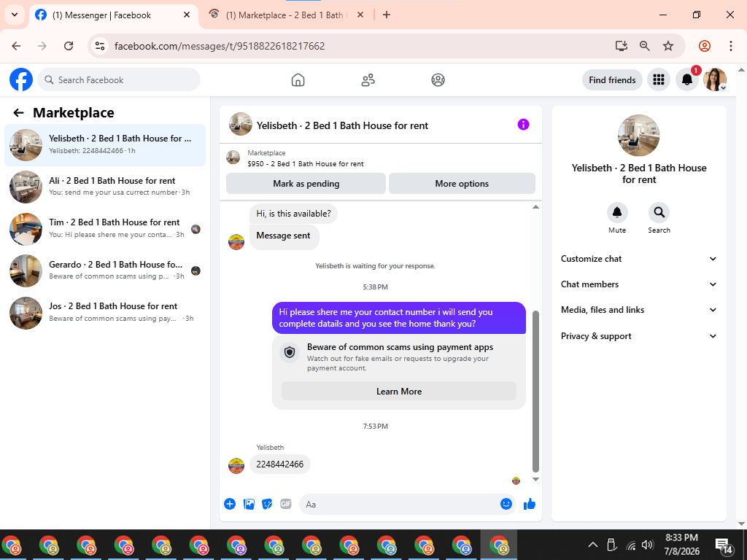Image resolution: width=747 pixels, height=560 pixels.
Task: Open the network icon in system tray
Action: click(630, 545)
